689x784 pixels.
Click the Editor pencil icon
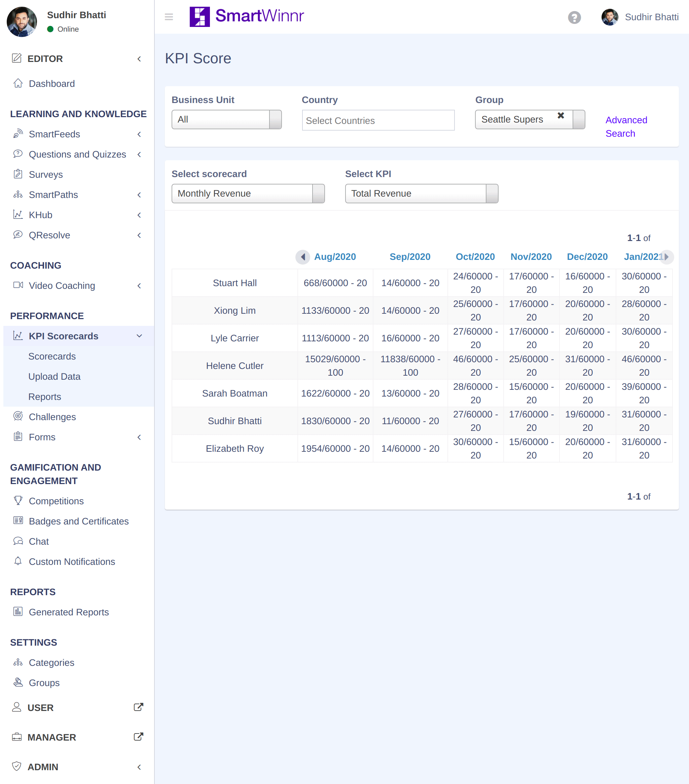click(x=16, y=58)
